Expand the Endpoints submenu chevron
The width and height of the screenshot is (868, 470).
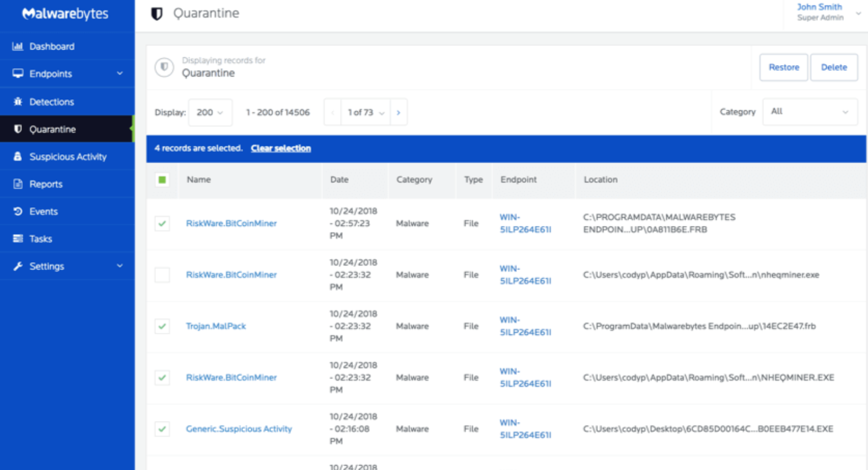click(x=120, y=73)
